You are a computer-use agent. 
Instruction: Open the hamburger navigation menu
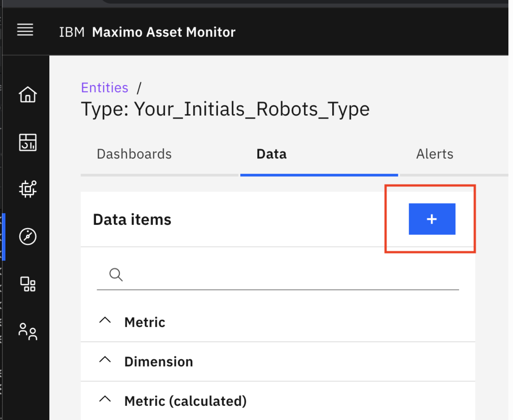(25, 30)
